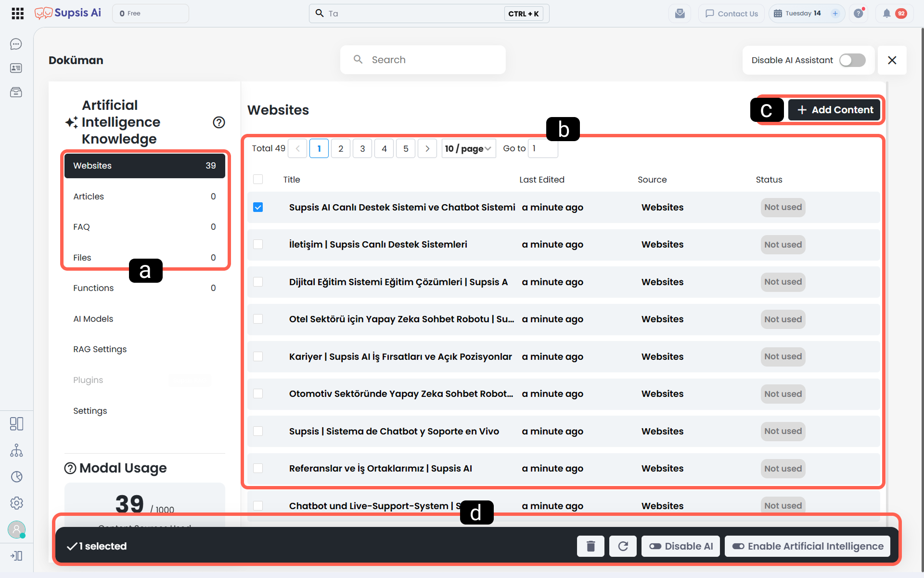Viewport: 924px width, 578px height.
Task: Check the Supsis | Sistema de Chatbot row
Action: tap(258, 431)
